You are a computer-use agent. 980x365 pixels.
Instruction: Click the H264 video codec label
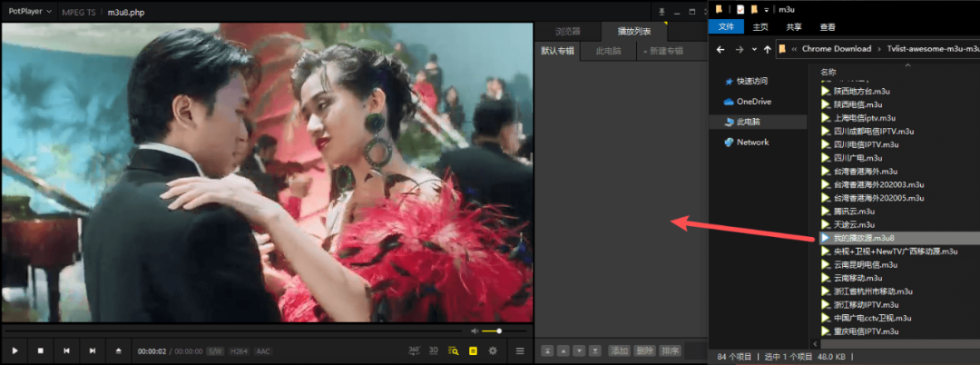(240, 351)
